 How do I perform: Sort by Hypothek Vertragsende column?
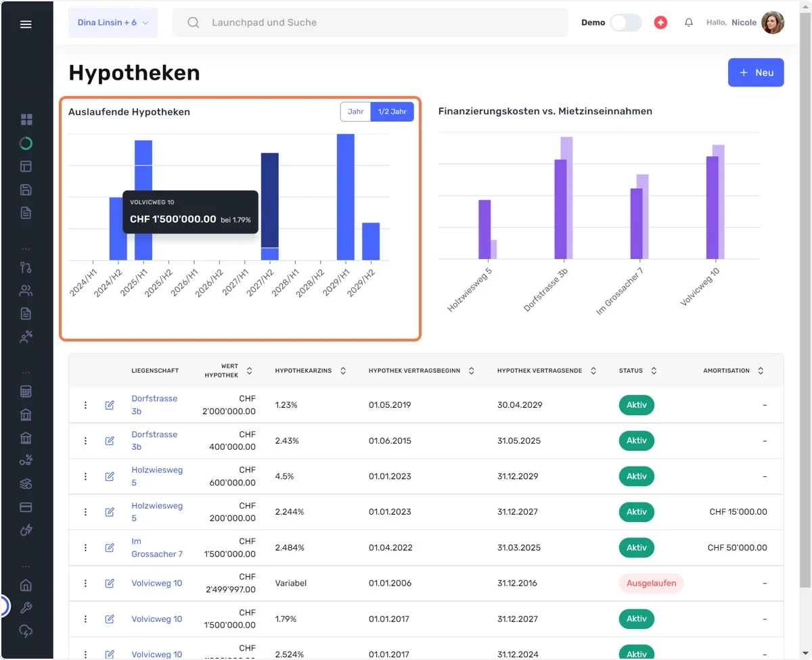click(593, 371)
